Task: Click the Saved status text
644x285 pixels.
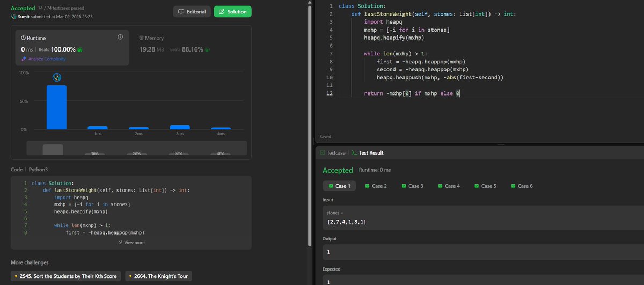Action: (325, 137)
